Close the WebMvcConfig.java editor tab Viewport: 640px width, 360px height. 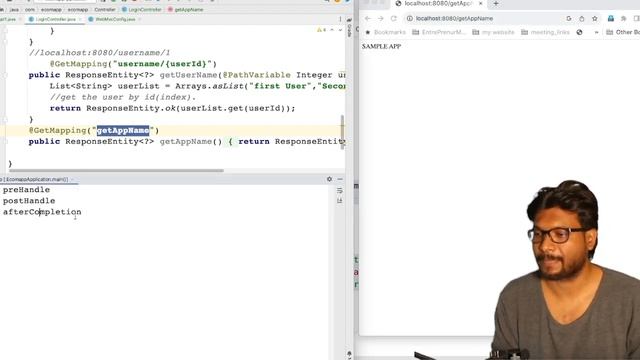coord(140,19)
